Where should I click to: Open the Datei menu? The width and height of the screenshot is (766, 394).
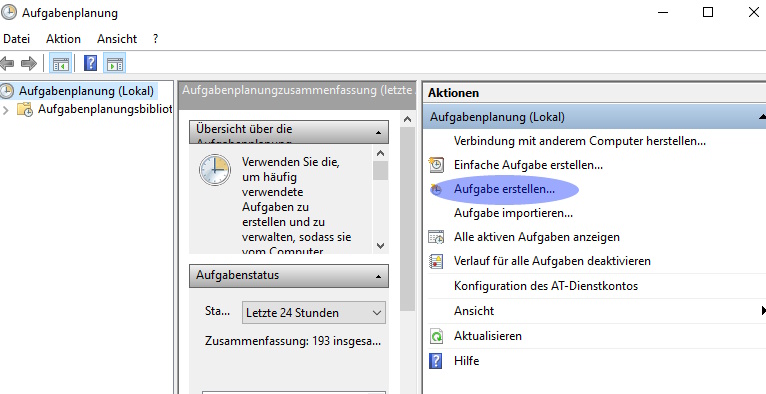(16, 39)
